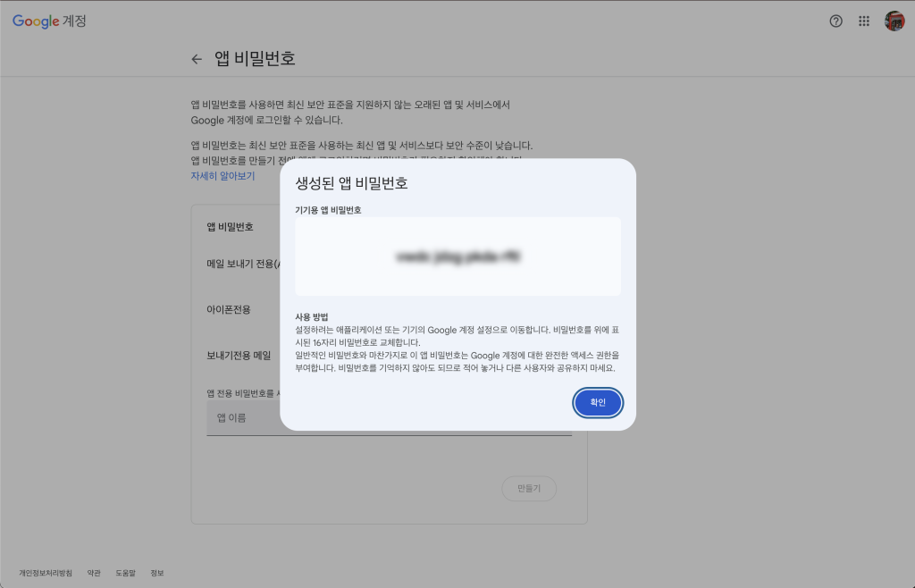Open the 자세히 알아보기 link
Image resolution: width=915 pixels, height=588 pixels.
(222, 176)
